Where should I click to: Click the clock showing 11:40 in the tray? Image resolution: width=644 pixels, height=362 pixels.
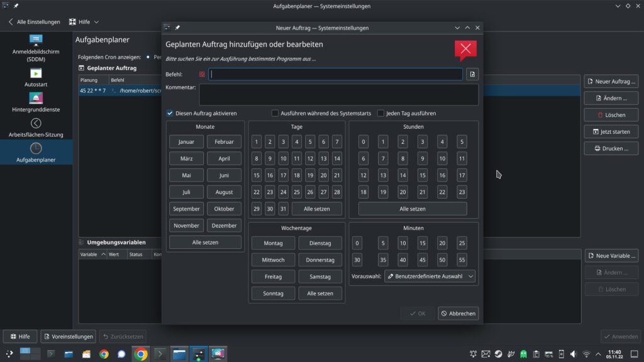pyautogui.click(x=614, y=354)
